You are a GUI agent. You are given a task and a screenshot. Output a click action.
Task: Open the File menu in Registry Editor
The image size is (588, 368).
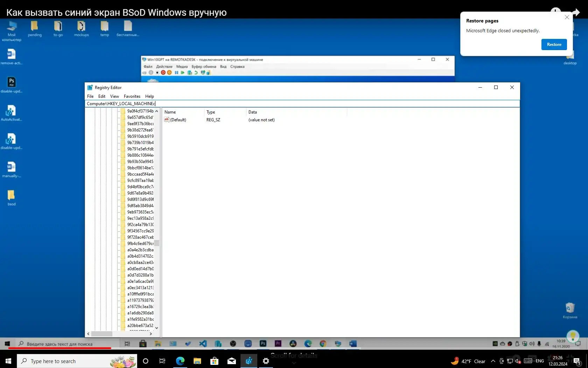coord(90,96)
